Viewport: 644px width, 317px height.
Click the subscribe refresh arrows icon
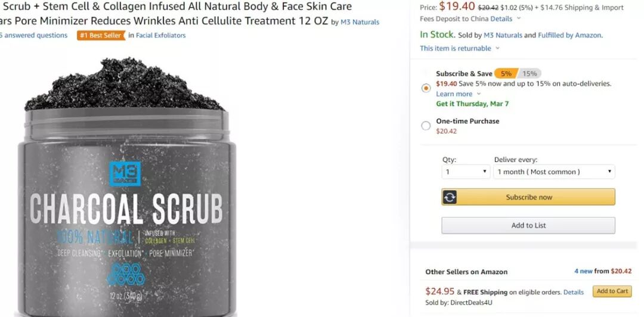(450, 197)
